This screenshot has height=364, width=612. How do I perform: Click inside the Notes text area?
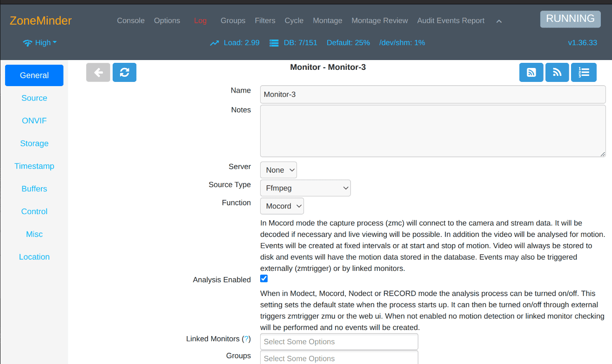432,131
